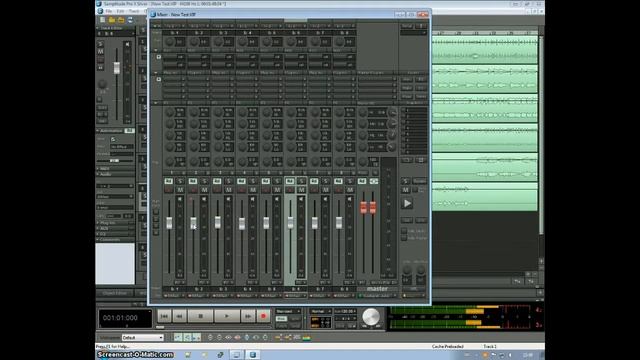Viewport: 640px width, 360px height.
Task: Switch to the Object Editor tab
Action: (x=115, y=293)
